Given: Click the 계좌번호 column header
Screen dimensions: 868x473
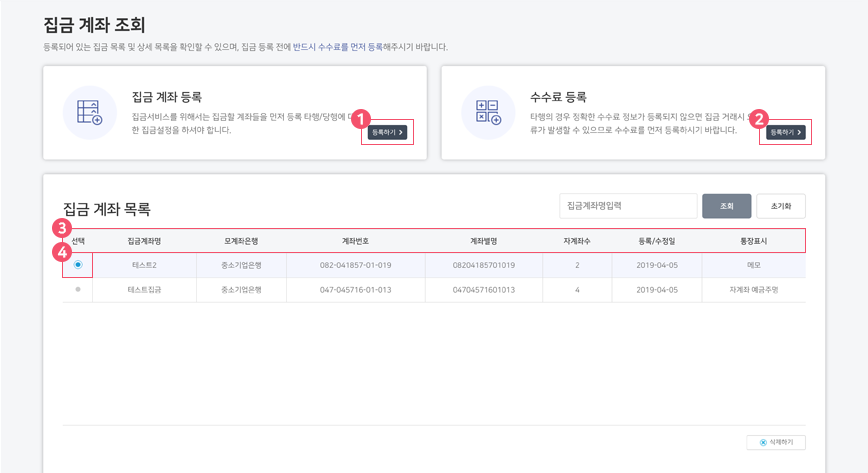Looking at the screenshot, I should 355,241.
